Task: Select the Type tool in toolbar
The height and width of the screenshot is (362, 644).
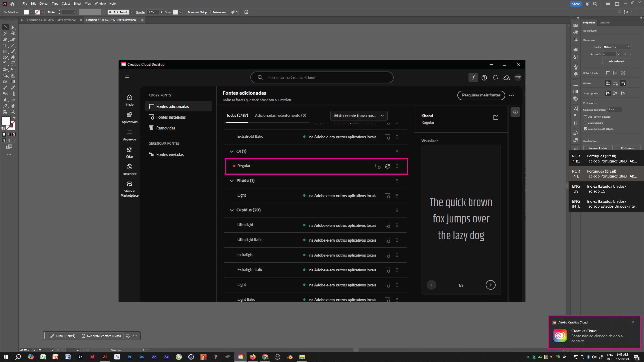Action: pos(5,45)
